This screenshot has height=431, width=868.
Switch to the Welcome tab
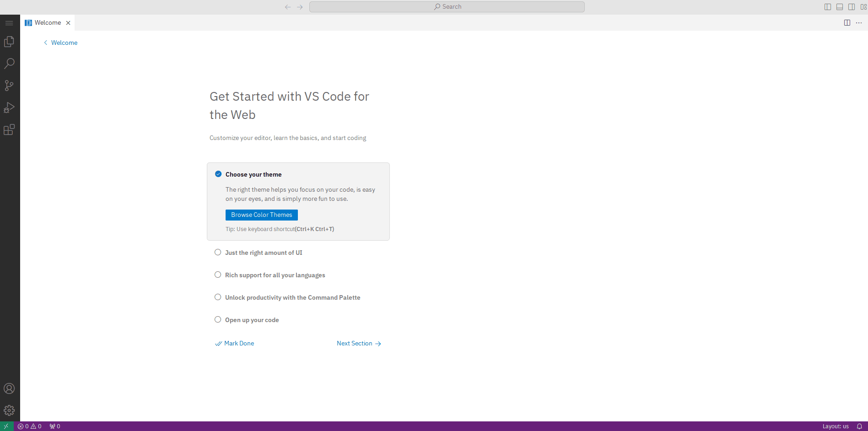(47, 22)
